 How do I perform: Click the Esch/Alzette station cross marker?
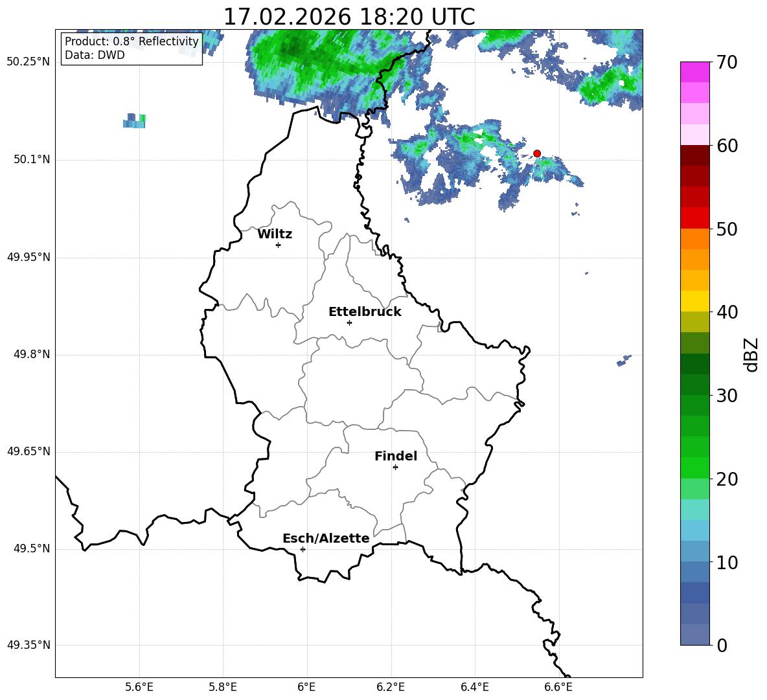point(303,549)
